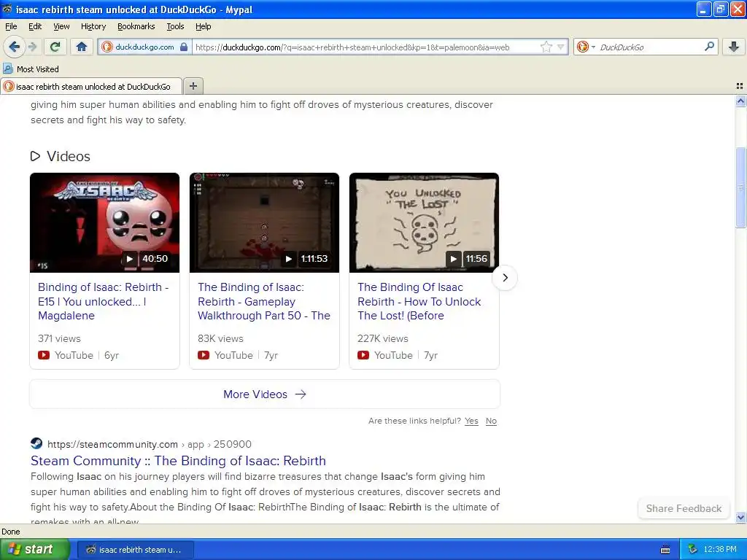Open the You Unlocked The Lost thumbnail

[x=424, y=223]
